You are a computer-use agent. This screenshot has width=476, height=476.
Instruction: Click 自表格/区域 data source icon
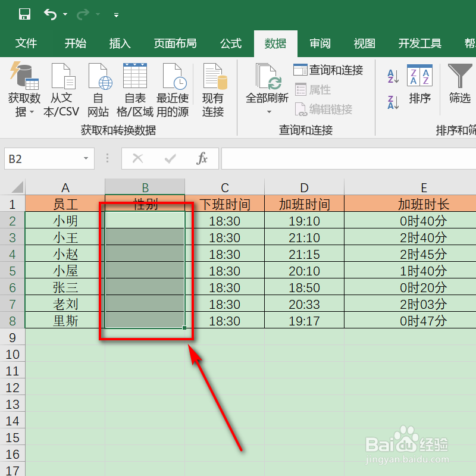click(x=134, y=86)
